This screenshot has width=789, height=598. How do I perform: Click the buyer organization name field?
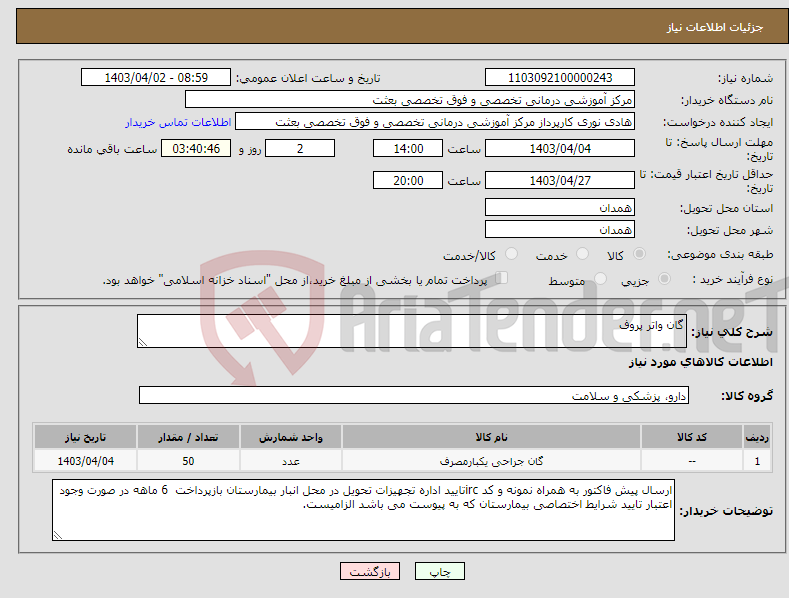click(410, 100)
